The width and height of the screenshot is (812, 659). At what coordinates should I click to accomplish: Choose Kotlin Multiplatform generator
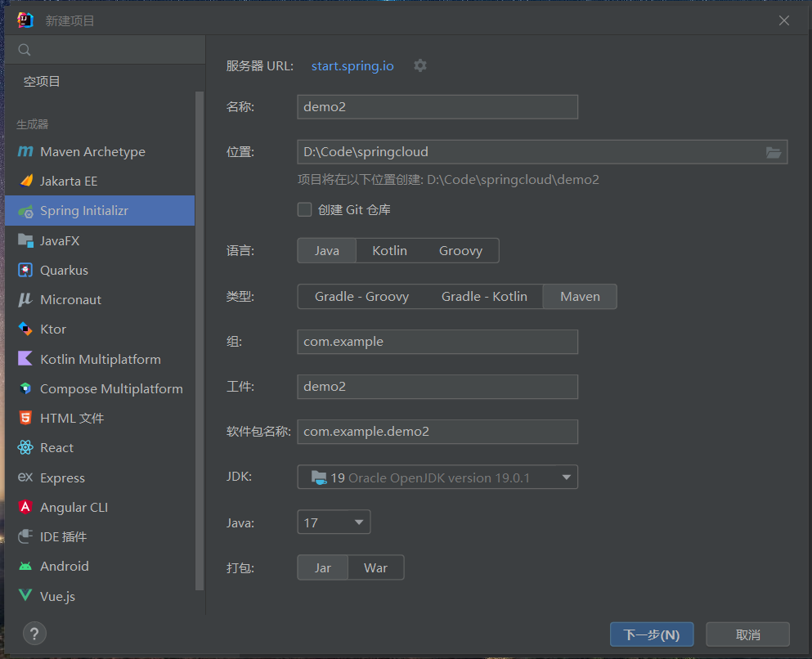[x=100, y=359]
